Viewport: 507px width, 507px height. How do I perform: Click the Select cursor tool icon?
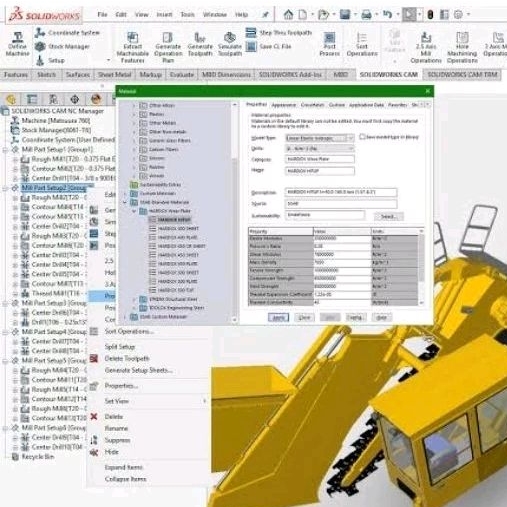(x=409, y=14)
